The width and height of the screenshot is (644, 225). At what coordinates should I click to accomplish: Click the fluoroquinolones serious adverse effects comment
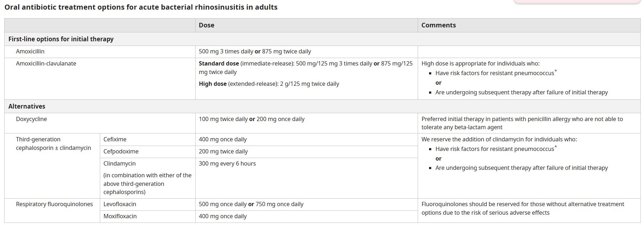522,209
